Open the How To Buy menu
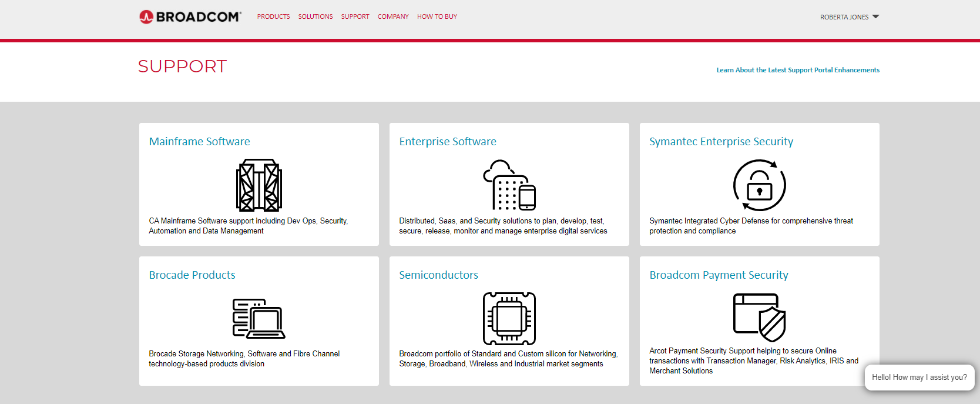The image size is (980, 404). pos(437,16)
